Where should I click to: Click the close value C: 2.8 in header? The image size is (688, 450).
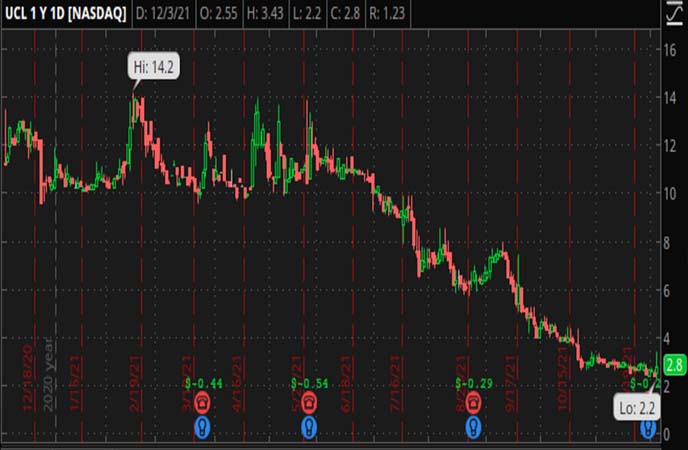(345, 14)
